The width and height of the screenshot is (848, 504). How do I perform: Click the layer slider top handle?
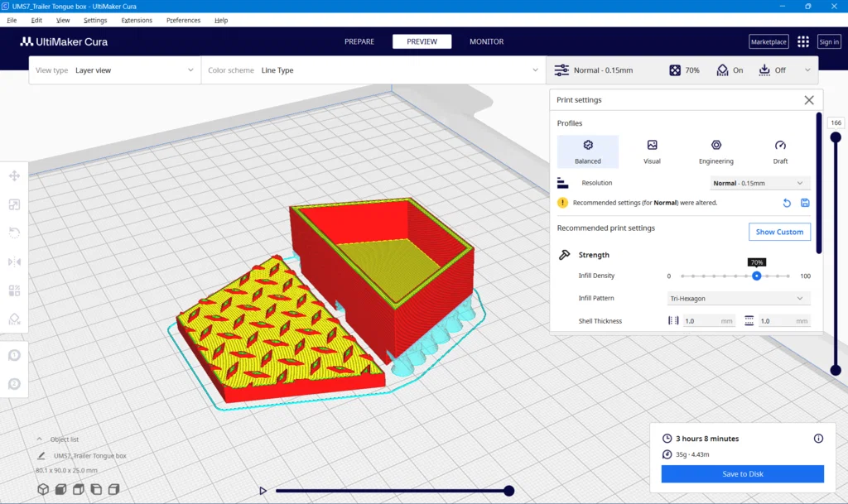click(x=836, y=137)
